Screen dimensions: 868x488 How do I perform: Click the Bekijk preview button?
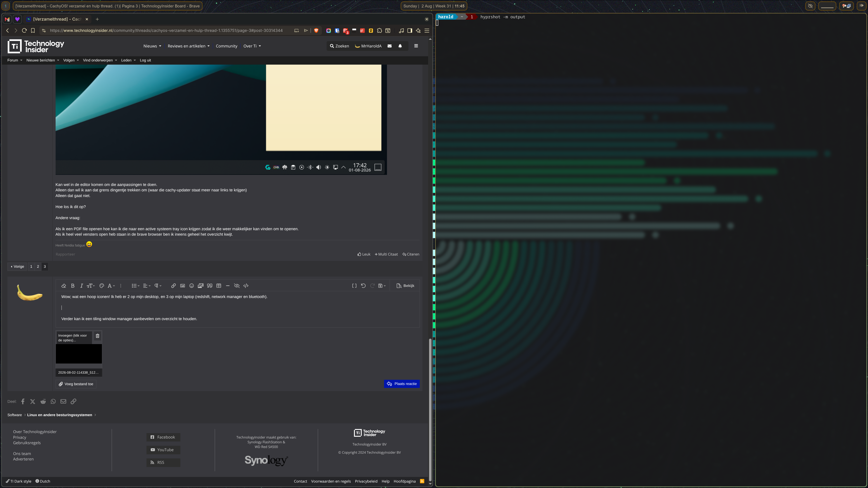click(405, 286)
